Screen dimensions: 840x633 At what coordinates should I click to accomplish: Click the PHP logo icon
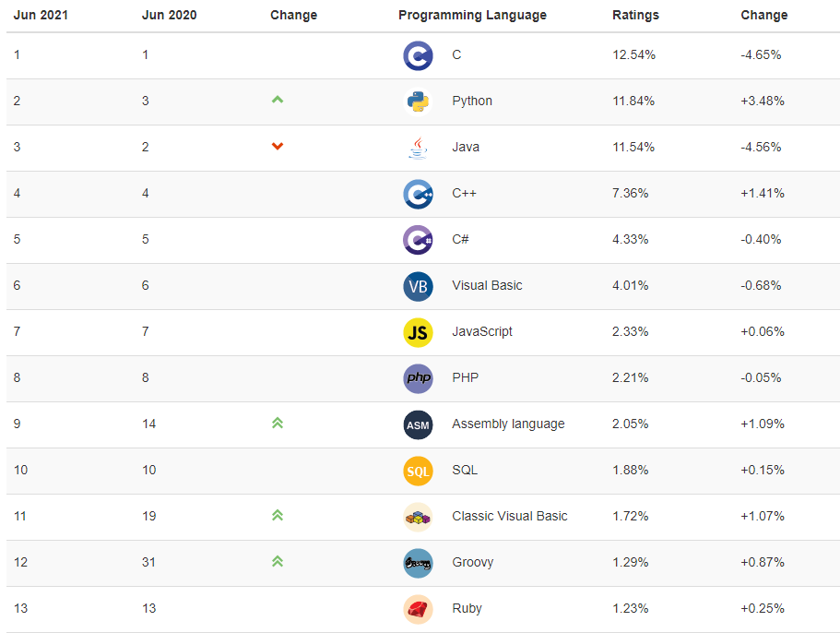[x=418, y=378]
